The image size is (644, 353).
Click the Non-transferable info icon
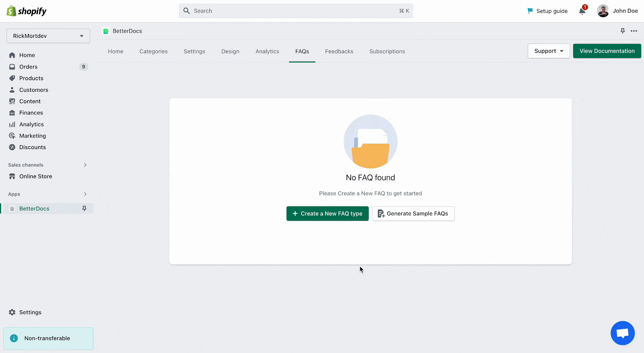pos(14,338)
